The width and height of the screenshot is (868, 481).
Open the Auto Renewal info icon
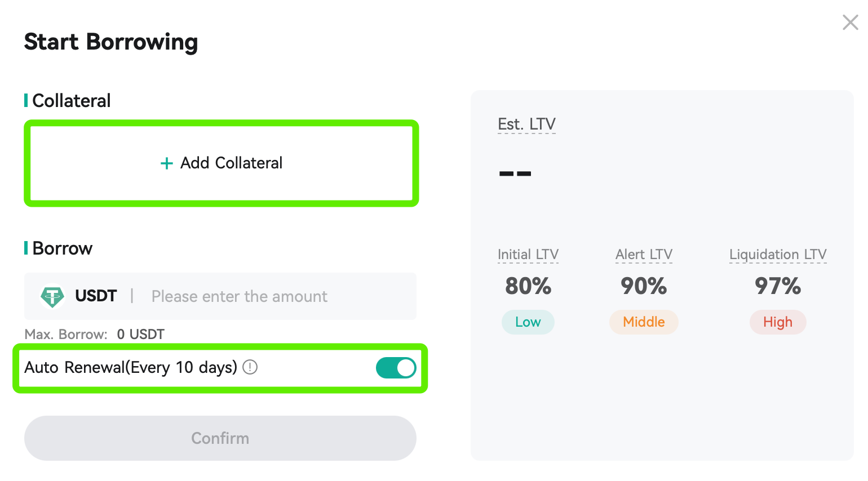[x=250, y=367]
